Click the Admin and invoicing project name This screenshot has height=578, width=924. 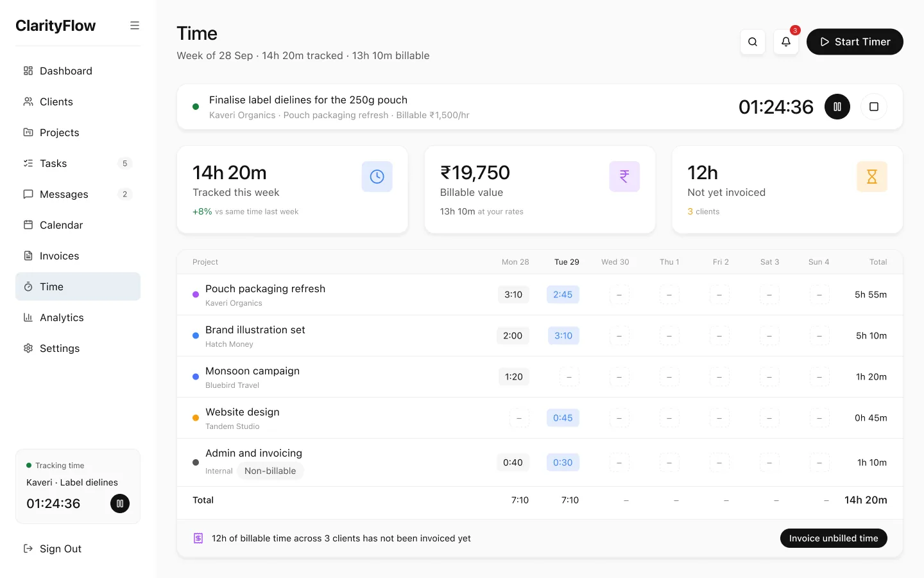[x=253, y=453]
